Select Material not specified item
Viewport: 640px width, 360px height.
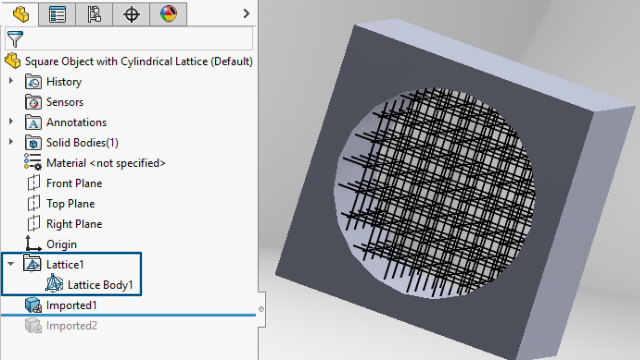[x=95, y=163]
